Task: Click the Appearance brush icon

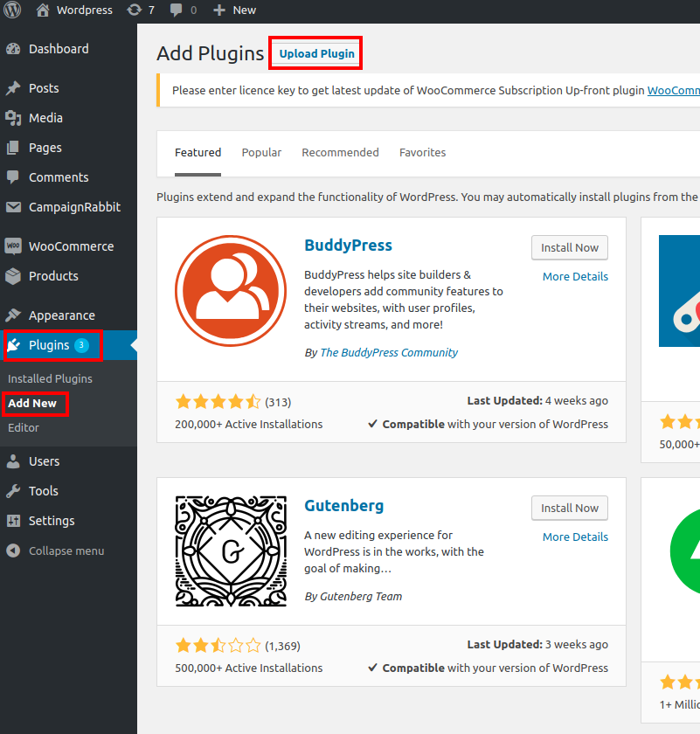Action: (14, 315)
